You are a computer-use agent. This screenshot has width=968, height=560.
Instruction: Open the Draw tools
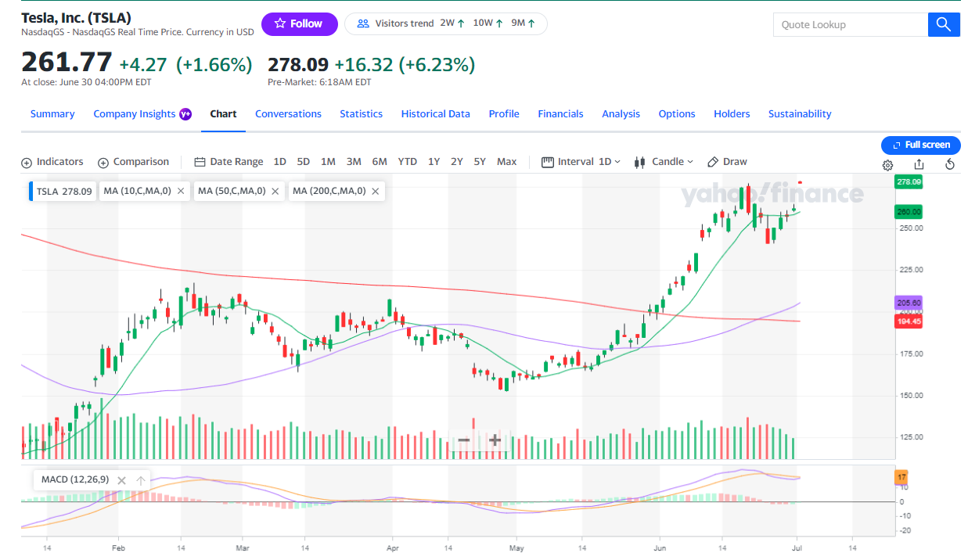click(727, 162)
